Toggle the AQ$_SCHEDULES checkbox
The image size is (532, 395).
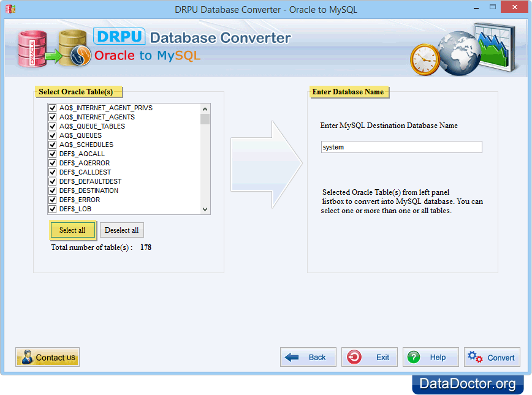pos(52,145)
